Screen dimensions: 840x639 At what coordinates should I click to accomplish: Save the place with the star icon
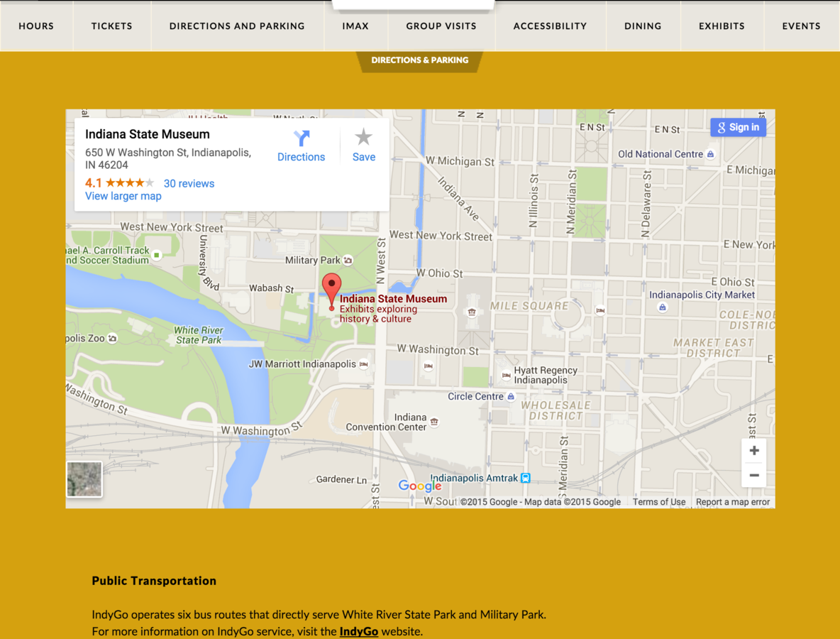[364, 137]
